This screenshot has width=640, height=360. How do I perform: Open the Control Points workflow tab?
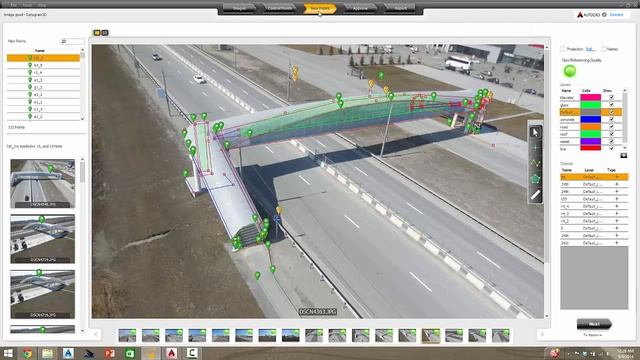click(280, 8)
